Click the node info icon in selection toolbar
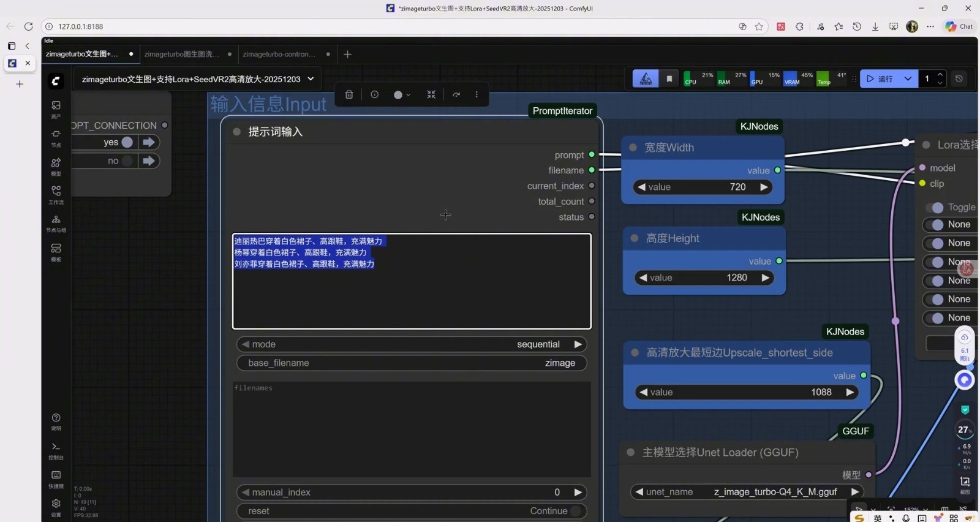 tap(375, 94)
